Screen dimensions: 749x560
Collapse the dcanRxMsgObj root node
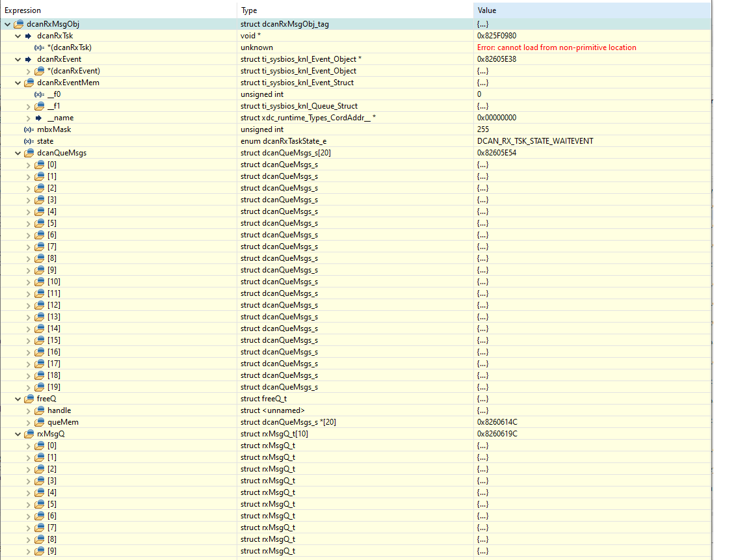[x=8, y=24]
